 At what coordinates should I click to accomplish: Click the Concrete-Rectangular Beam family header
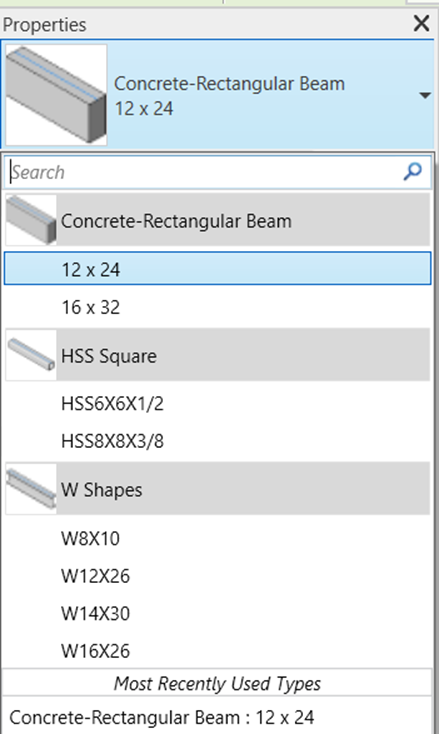[x=218, y=220]
